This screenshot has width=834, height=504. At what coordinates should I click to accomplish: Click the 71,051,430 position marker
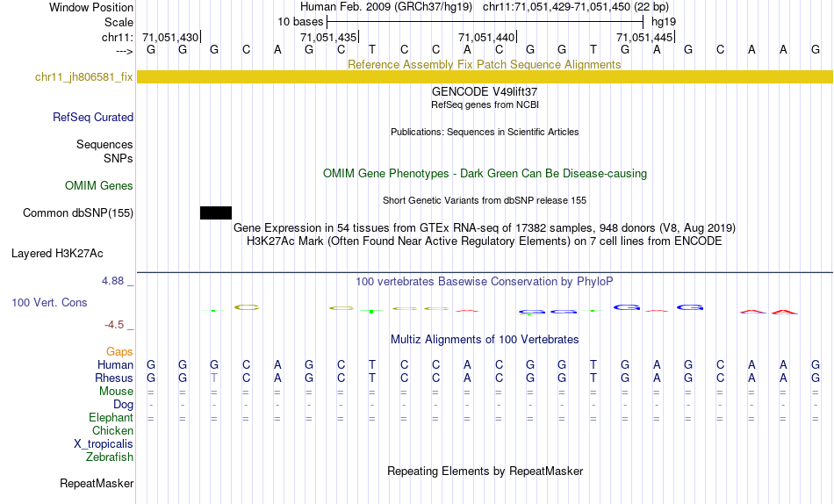pyautogui.click(x=171, y=37)
